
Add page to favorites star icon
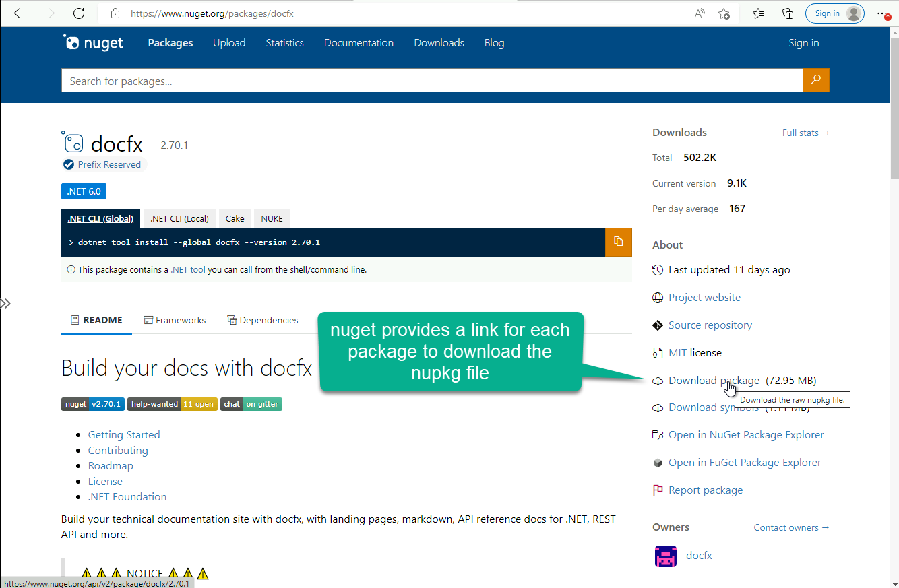pyautogui.click(x=724, y=13)
